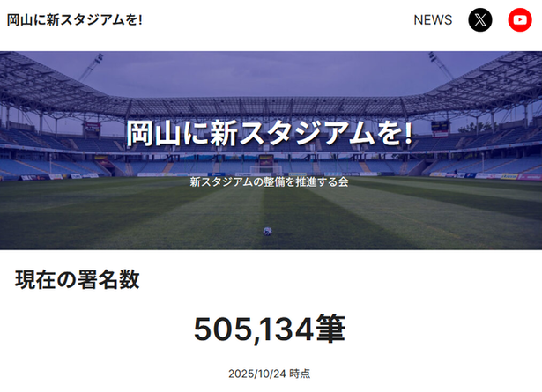The height and width of the screenshot is (392, 542).
Task: Go home via 岡山に新スタジアムを! header title
Action: click(75, 19)
